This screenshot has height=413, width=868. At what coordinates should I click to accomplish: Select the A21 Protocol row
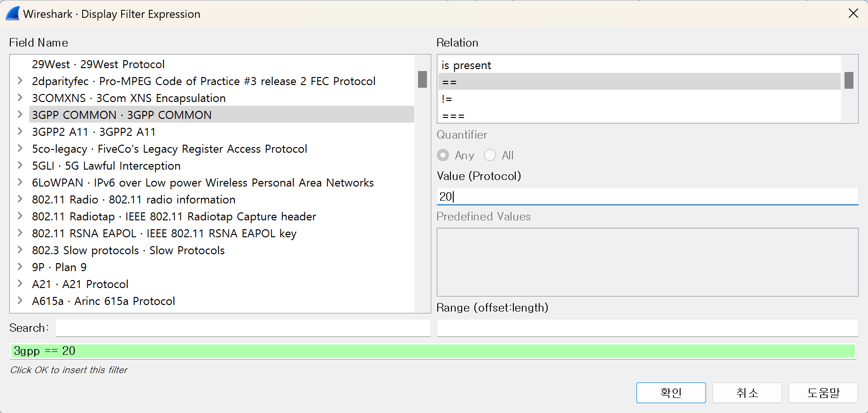tap(222, 284)
